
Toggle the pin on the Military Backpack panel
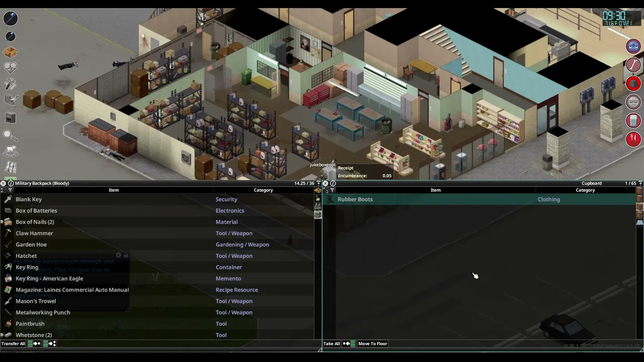coord(318,184)
